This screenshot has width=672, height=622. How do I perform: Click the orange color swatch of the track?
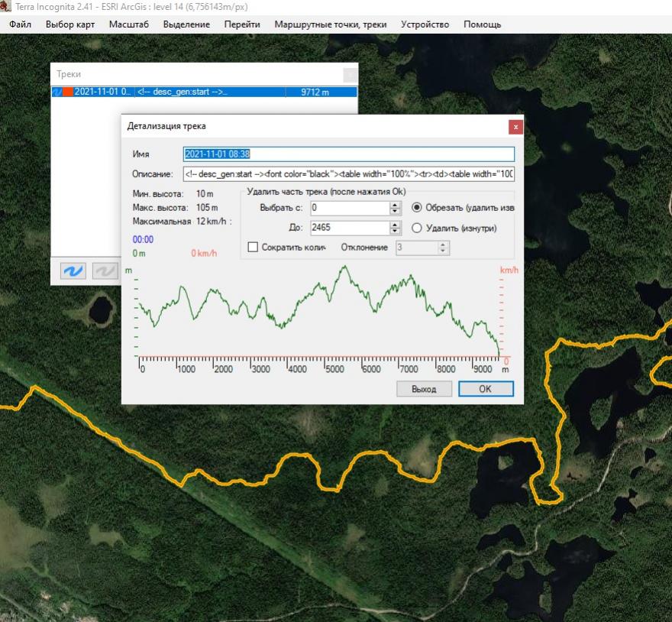[x=68, y=92]
